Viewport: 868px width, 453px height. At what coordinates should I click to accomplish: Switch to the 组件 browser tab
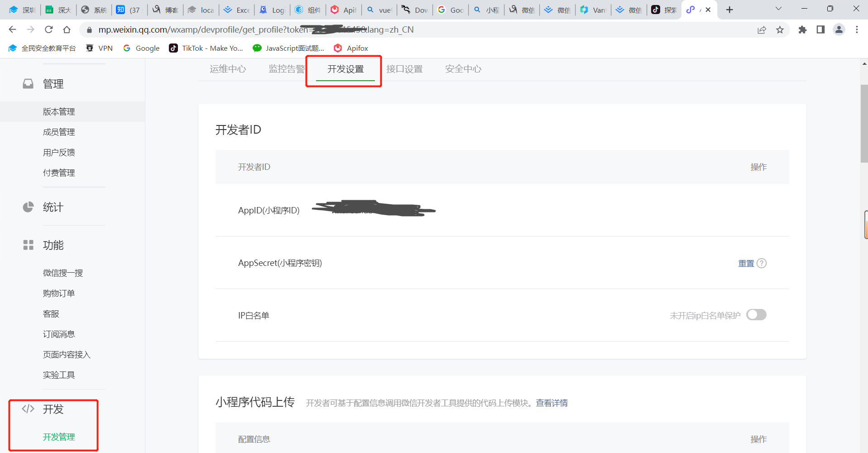308,10
